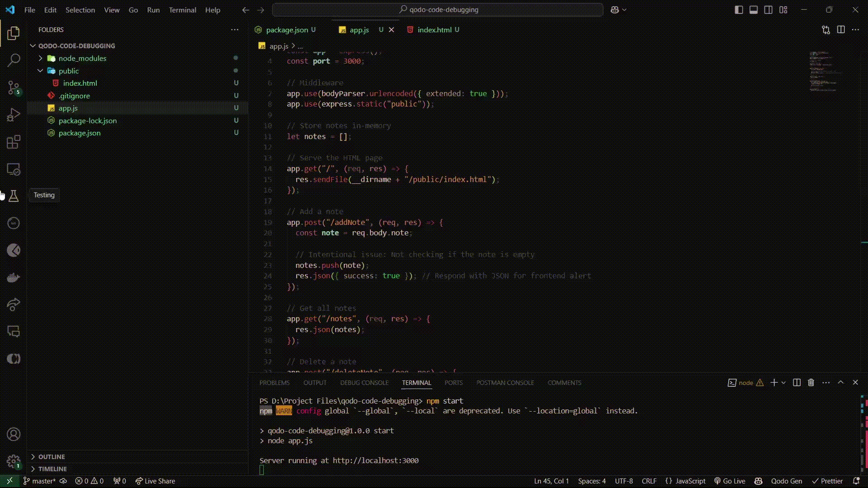Image resolution: width=868 pixels, height=488 pixels.
Task: Click Live Share in the status bar
Action: pyautogui.click(x=155, y=481)
